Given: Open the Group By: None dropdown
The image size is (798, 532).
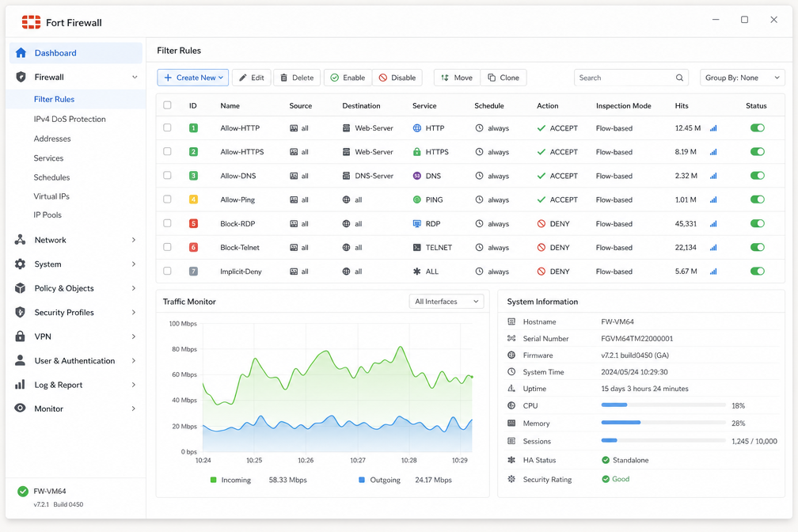Looking at the screenshot, I should [x=743, y=78].
